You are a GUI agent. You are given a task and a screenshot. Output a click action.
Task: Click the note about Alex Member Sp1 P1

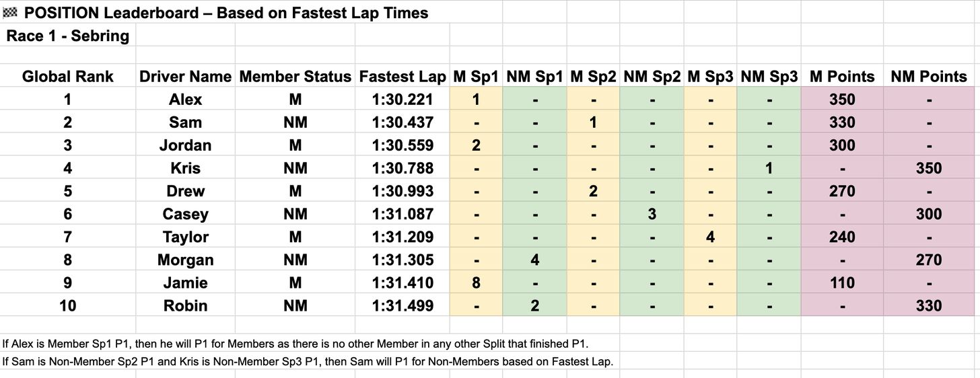[x=295, y=344]
